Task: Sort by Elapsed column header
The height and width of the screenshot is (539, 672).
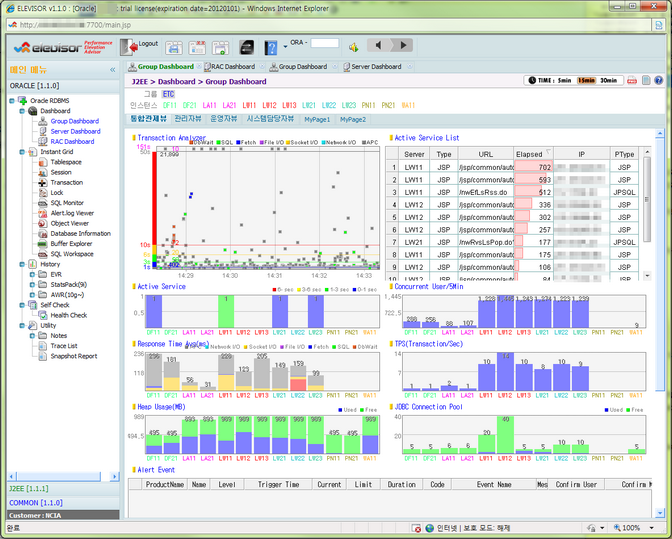Action: [534, 154]
